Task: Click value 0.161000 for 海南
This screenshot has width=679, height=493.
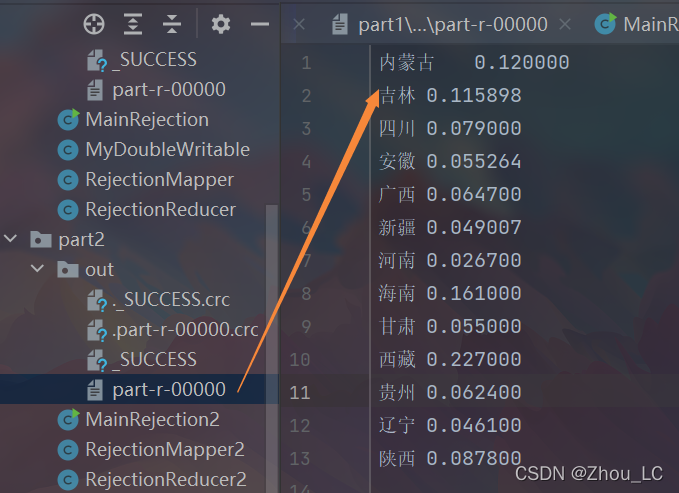Action: (474, 293)
